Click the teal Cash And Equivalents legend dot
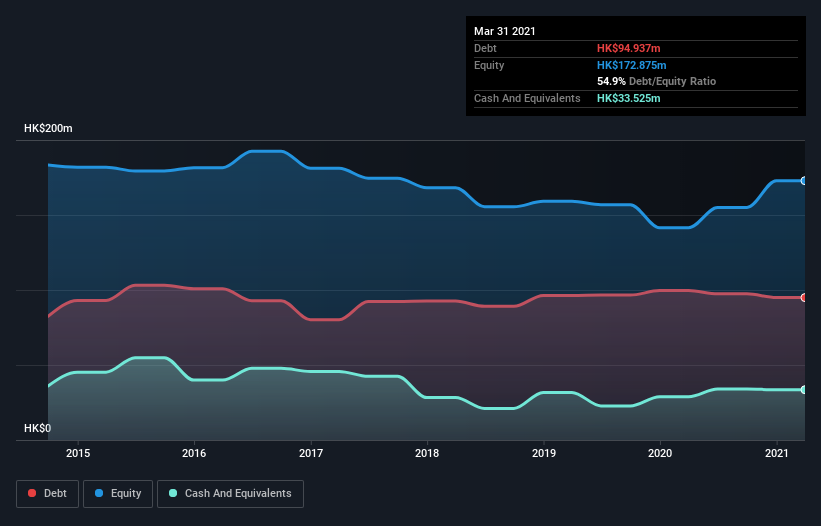Viewport: 821px width, 526px height. [x=173, y=493]
